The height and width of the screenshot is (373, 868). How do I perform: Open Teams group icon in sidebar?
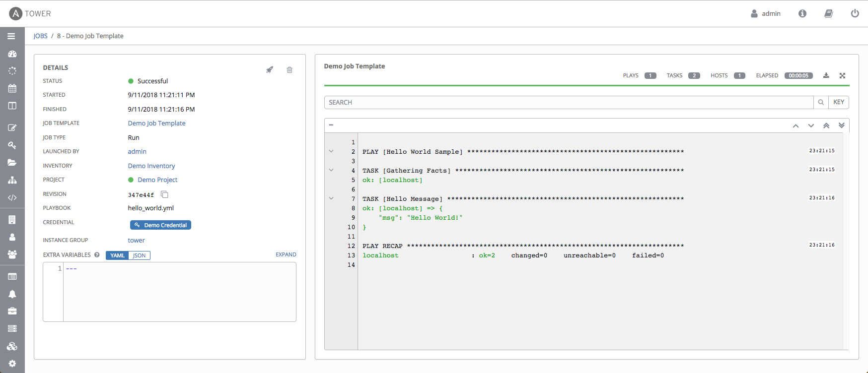(12, 254)
